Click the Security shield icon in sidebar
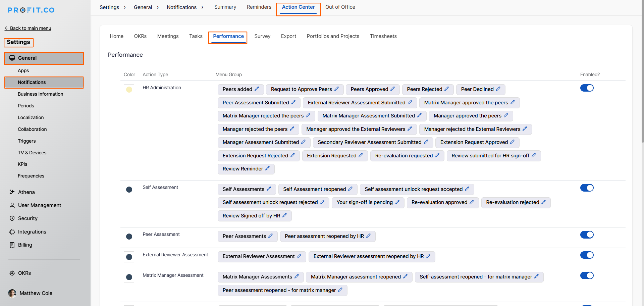The height and width of the screenshot is (306, 644). point(12,218)
